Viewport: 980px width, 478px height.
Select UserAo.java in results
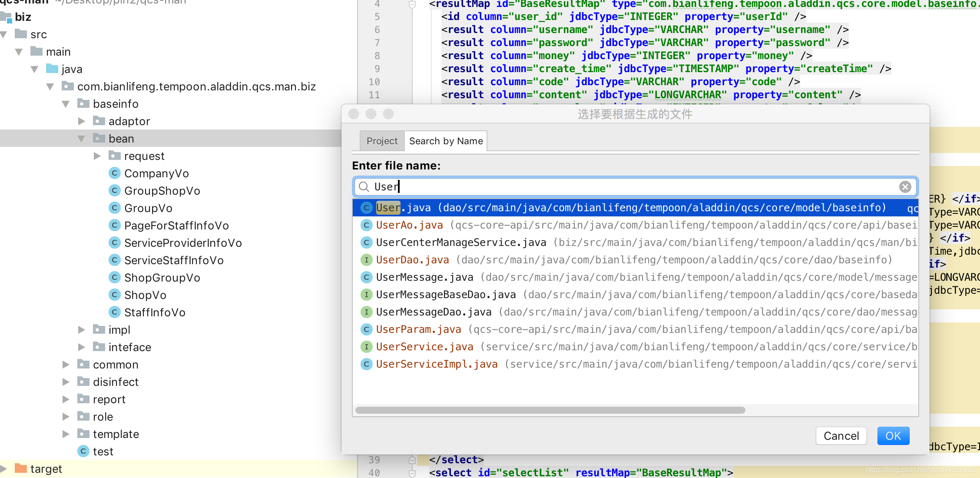click(635, 225)
